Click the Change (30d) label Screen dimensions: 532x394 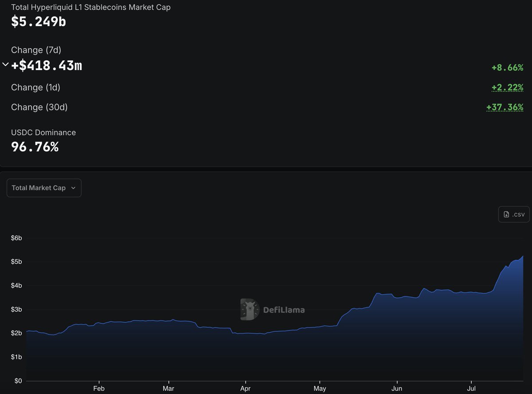(x=39, y=107)
